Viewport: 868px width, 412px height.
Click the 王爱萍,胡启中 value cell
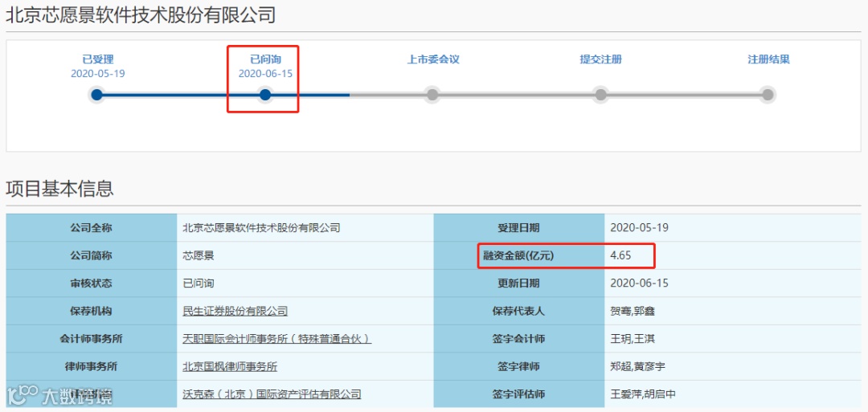pos(732,394)
